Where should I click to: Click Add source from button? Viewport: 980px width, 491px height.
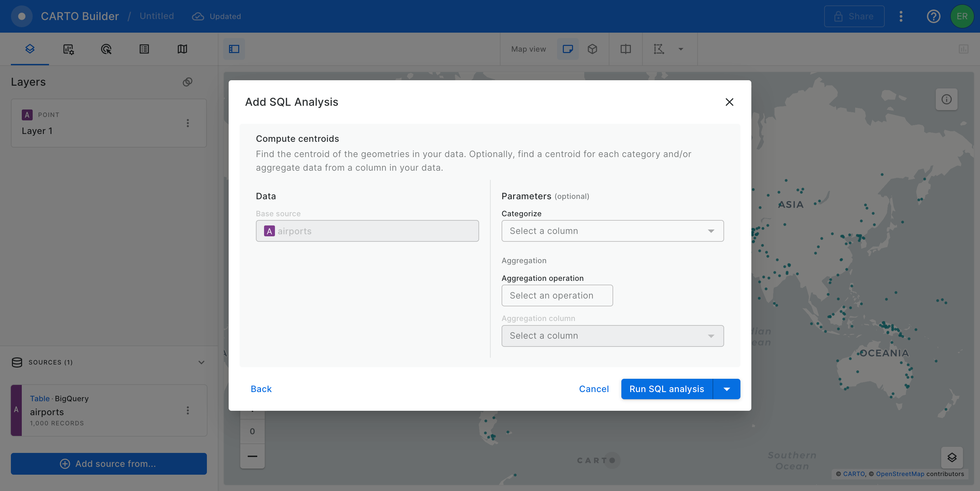point(109,464)
